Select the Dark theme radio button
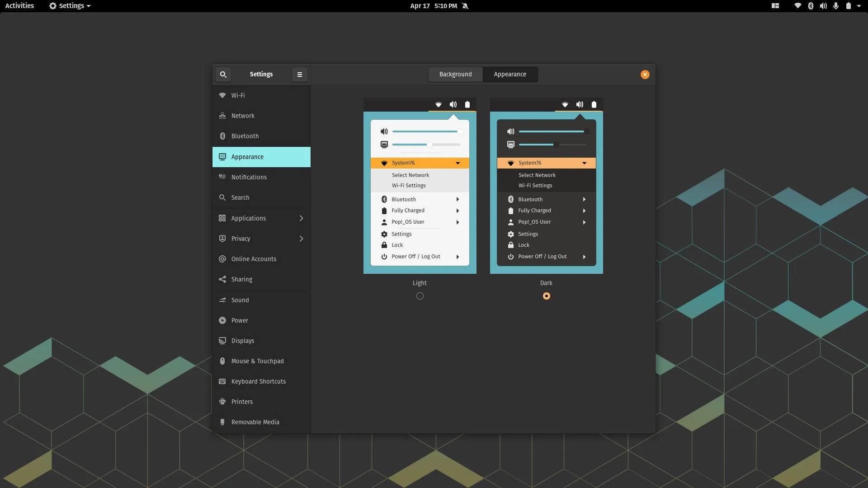The image size is (868, 488). [x=547, y=296]
